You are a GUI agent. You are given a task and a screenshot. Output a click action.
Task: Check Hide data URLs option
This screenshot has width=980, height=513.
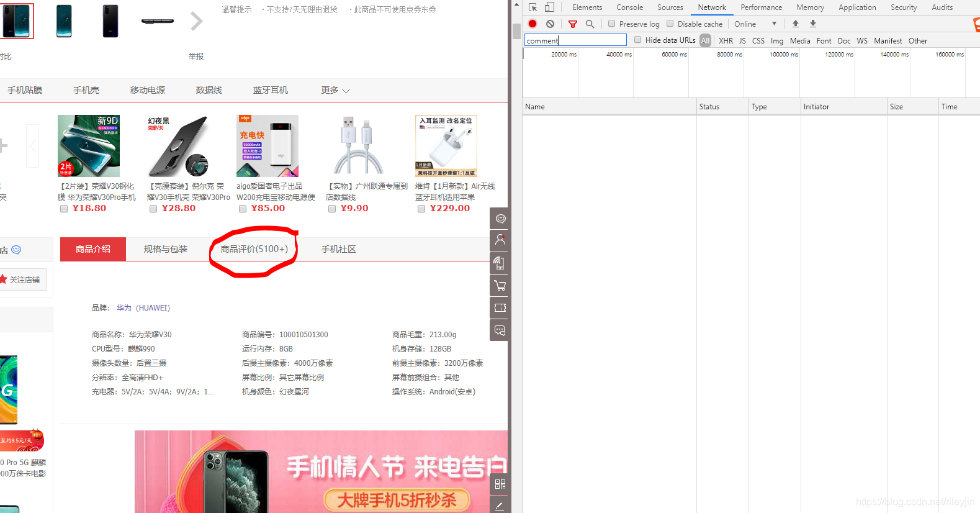tap(637, 40)
